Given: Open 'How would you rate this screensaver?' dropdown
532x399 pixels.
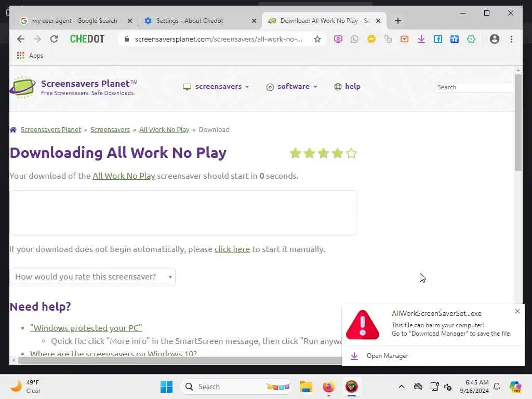Looking at the screenshot, I should [x=92, y=277].
